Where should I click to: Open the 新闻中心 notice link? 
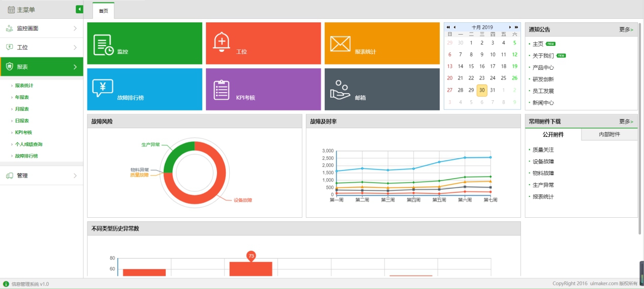(543, 103)
